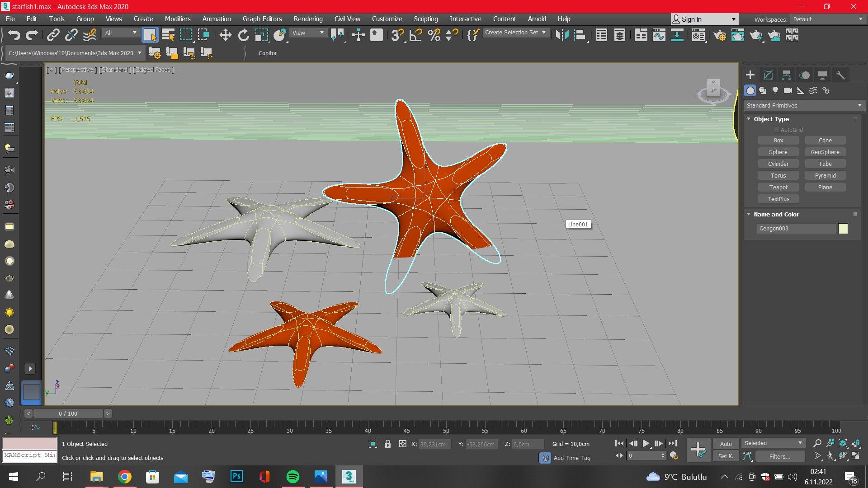Open the Standard Primitives category dropdown

coord(804,105)
